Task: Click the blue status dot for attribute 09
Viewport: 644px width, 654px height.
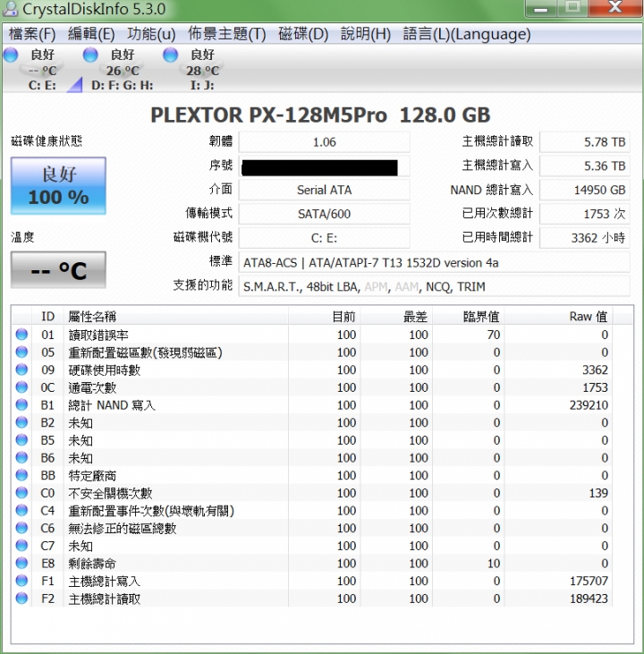Action: [21, 369]
